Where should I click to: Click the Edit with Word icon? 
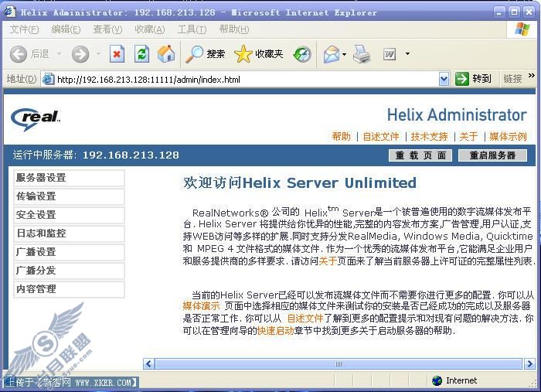click(x=390, y=54)
